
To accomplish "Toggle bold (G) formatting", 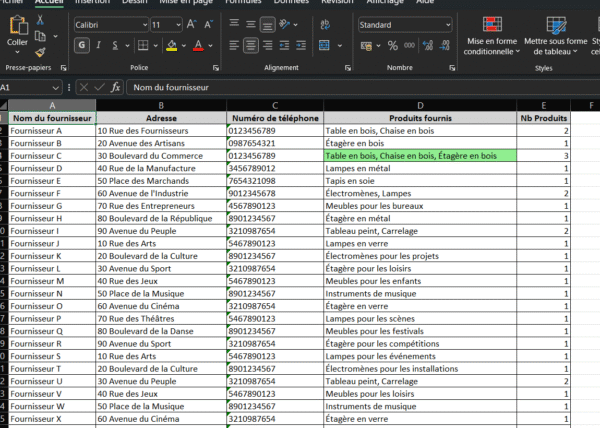I will click(82, 45).
